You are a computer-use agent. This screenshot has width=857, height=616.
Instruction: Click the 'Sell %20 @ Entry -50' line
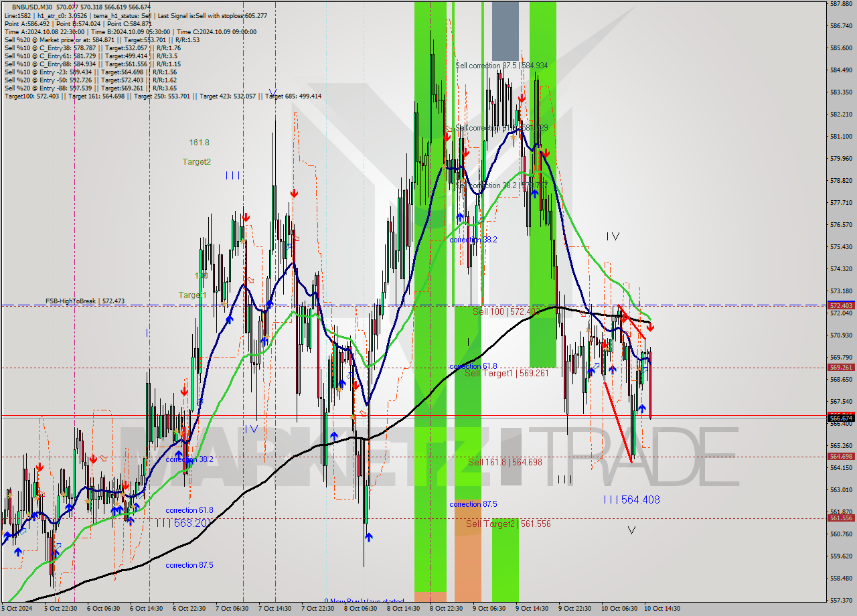(90, 80)
